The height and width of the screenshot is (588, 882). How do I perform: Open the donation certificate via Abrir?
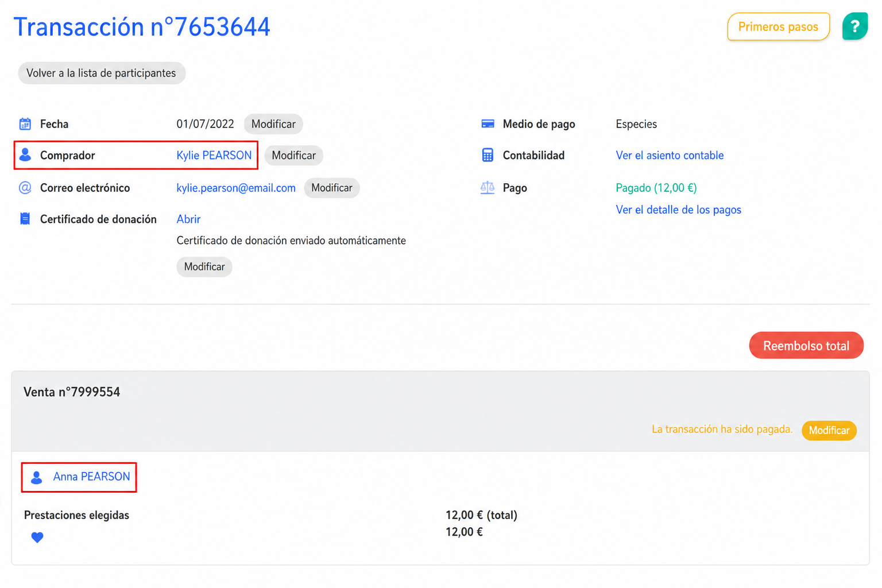point(188,219)
